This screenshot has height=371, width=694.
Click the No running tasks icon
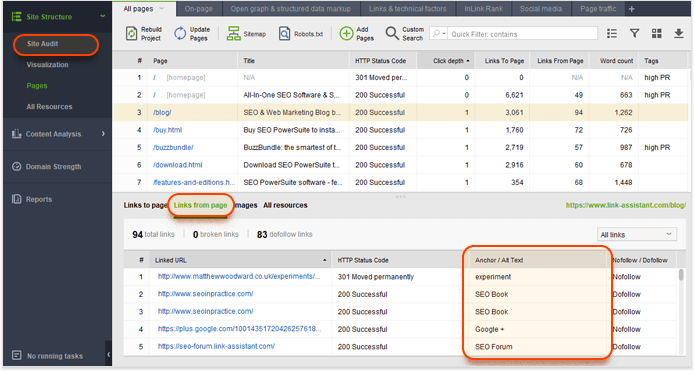pos(17,356)
